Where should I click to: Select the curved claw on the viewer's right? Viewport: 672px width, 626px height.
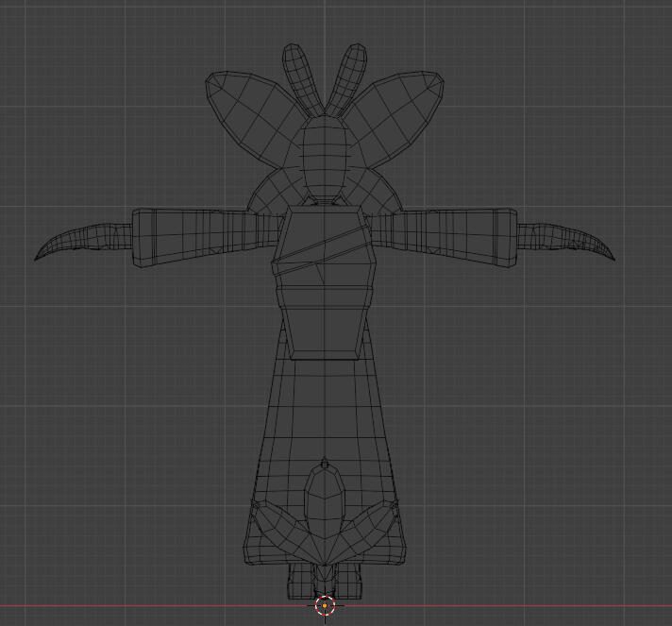tap(566, 241)
